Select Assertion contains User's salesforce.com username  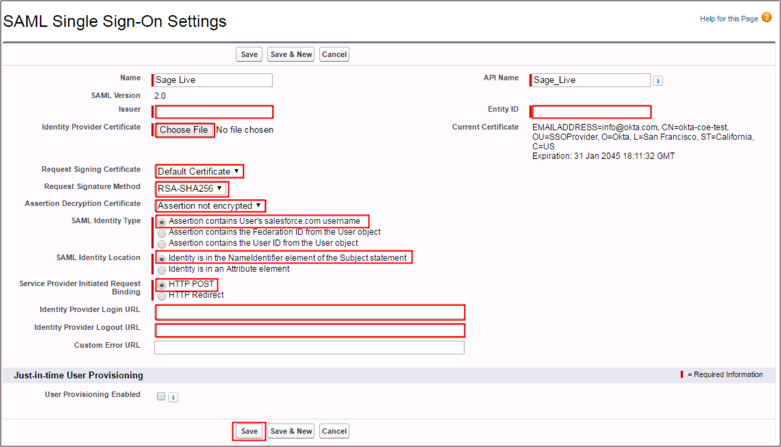point(162,221)
